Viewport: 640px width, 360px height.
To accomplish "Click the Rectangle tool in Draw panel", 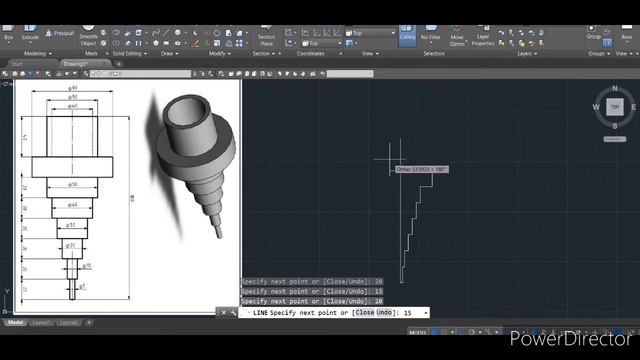I will point(166,43).
